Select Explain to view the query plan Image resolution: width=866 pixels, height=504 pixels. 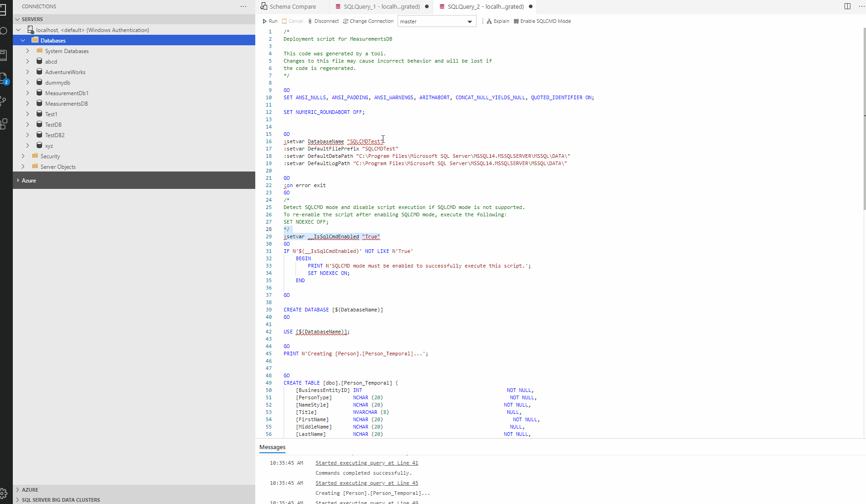coord(498,21)
